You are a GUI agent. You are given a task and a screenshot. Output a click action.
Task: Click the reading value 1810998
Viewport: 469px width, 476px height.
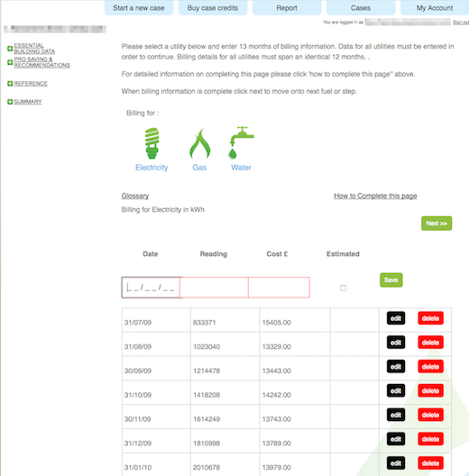point(207,444)
